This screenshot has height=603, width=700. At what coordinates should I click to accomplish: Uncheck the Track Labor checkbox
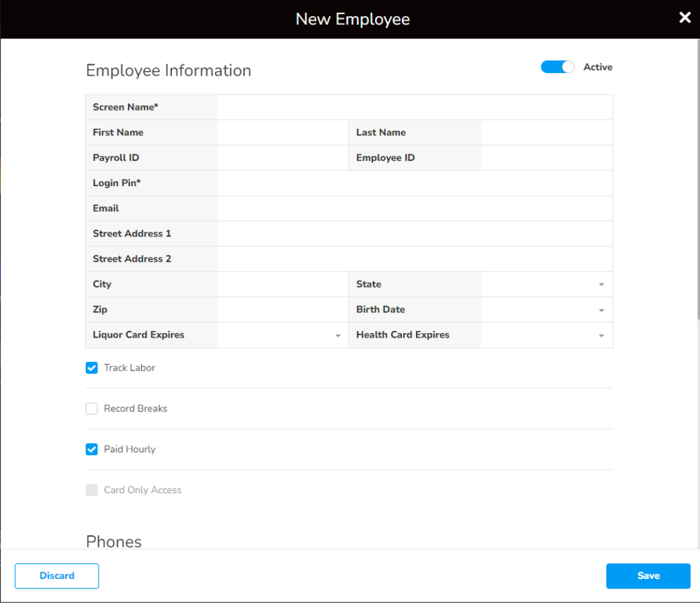coord(92,368)
